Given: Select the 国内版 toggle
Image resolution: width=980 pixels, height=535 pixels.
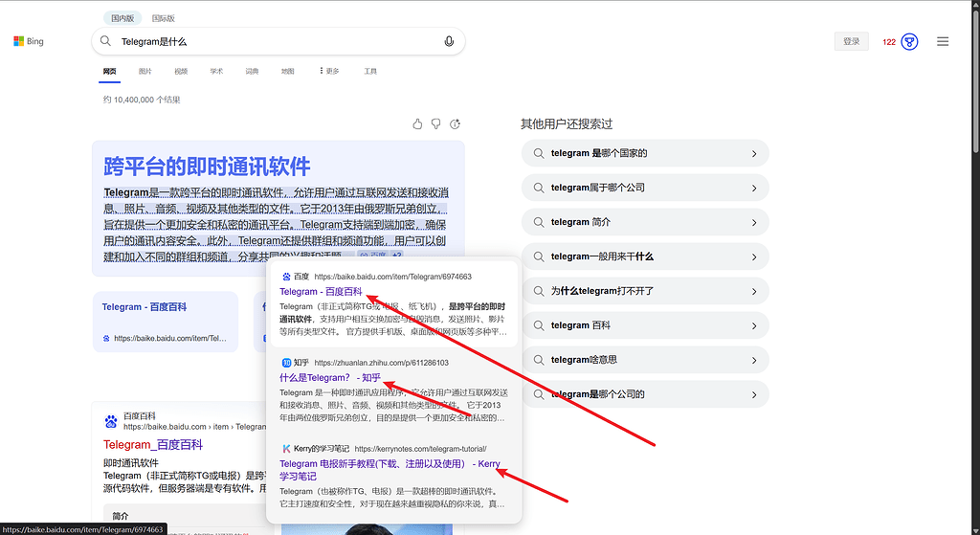Looking at the screenshot, I should point(122,18).
